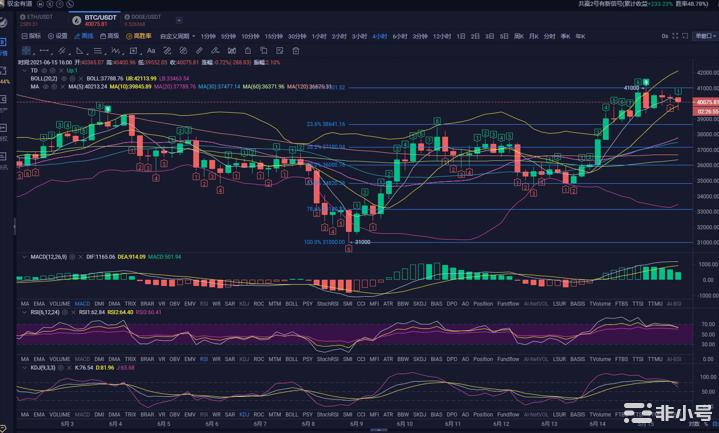Click the left sidebar collapse handle
The image size is (719, 433).
tap(14, 227)
